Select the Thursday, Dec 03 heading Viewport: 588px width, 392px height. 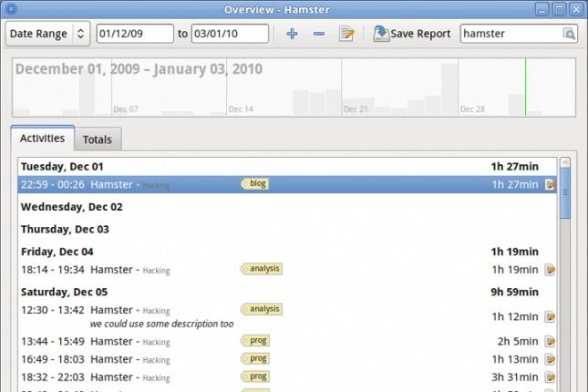[x=65, y=229]
